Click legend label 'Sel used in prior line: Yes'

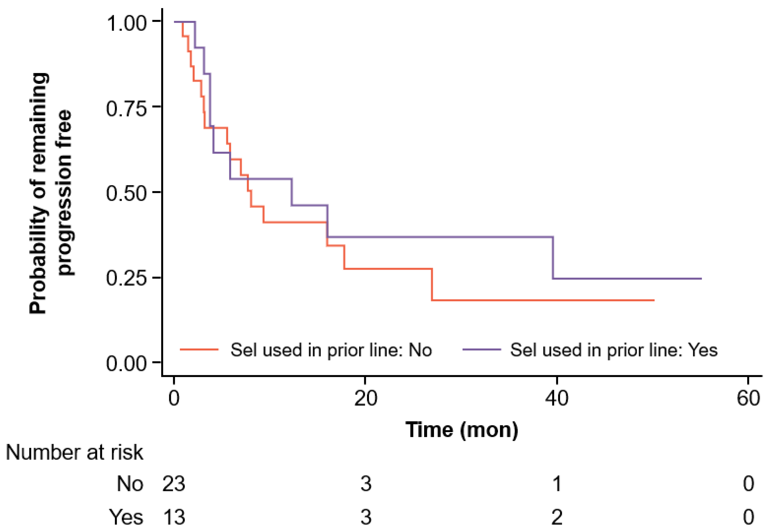coord(614,350)
